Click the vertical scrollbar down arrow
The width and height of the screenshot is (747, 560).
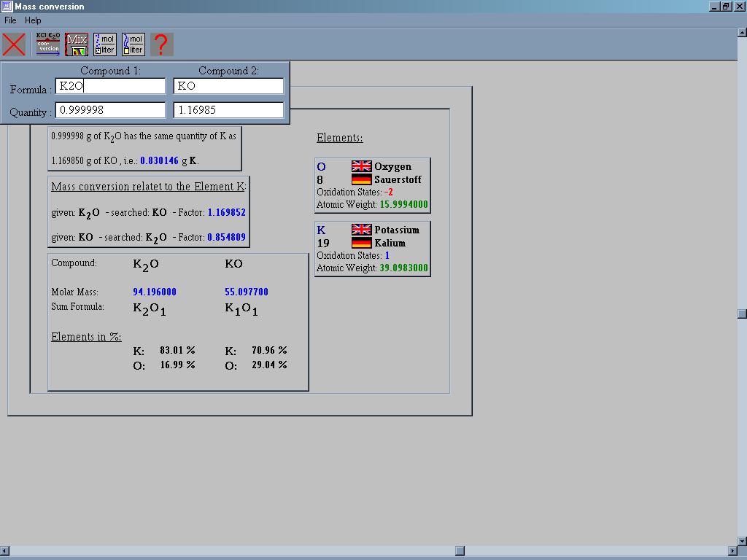coord(742,541)
